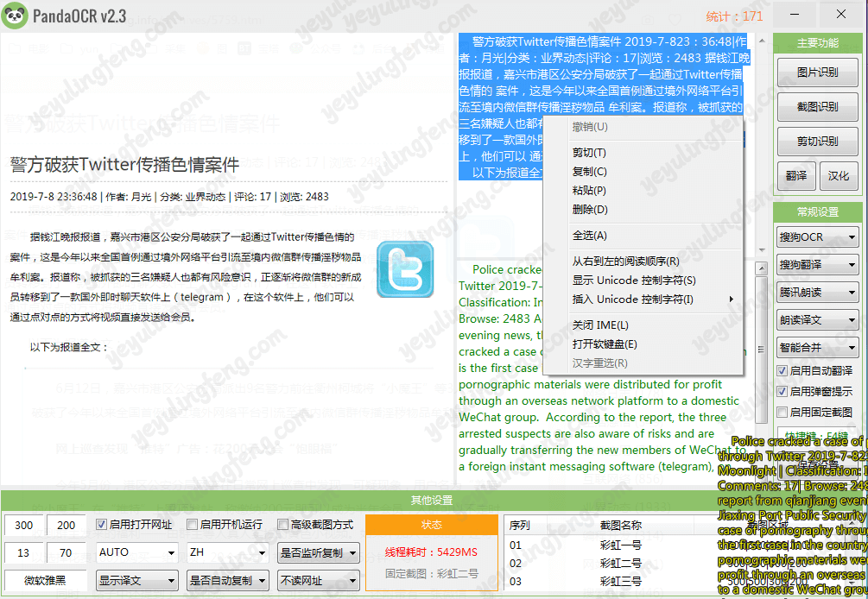Screen dimensions: 868x599
Task: Open the 腾讯朗读 voice dropdown
Action: 818,292
